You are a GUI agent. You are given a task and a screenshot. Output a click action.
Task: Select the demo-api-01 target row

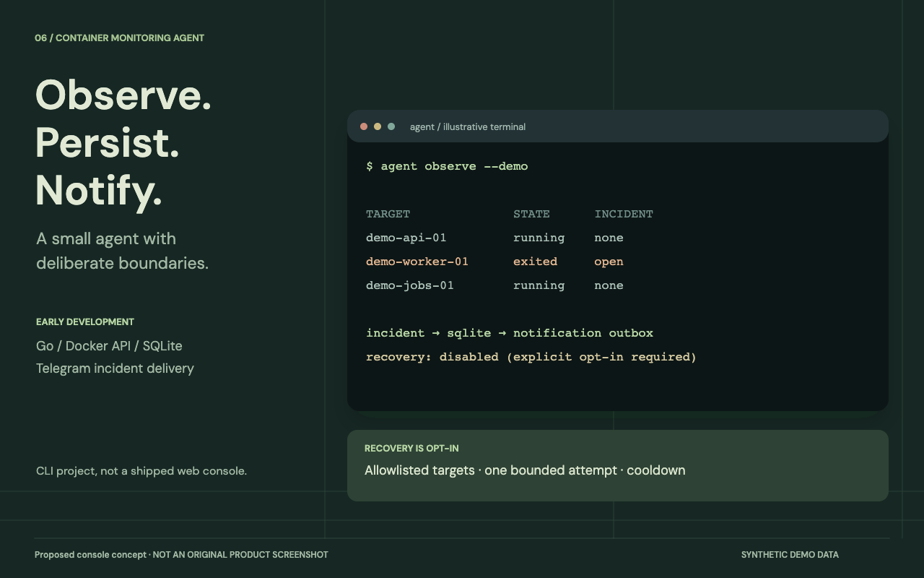pos(494,238)
